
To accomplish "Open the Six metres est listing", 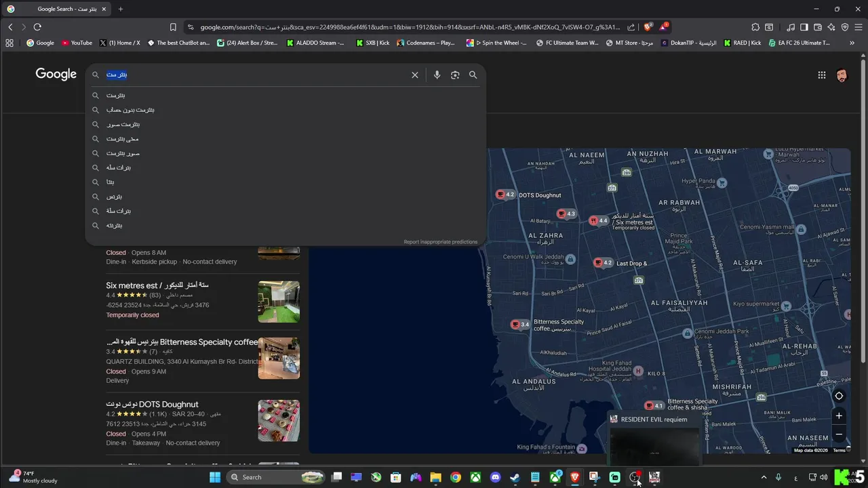I will [x=157, y=285].
